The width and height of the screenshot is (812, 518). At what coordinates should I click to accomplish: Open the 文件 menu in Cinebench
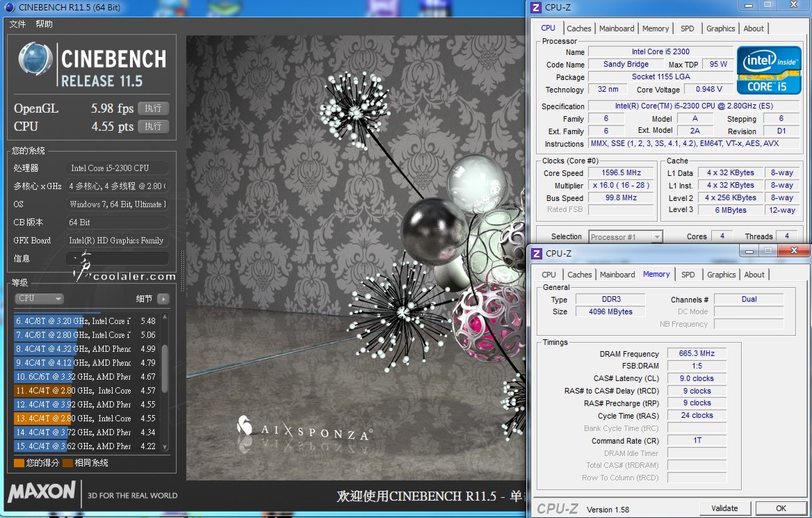[x=17, y=24]
